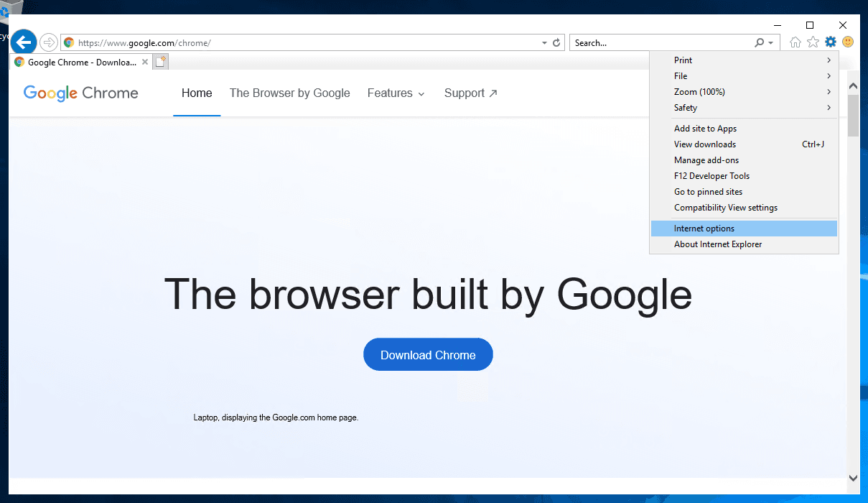This screenshot has width=868, height=503.
Task: Click the Home icon in toolbar
Action: (795, 42)
